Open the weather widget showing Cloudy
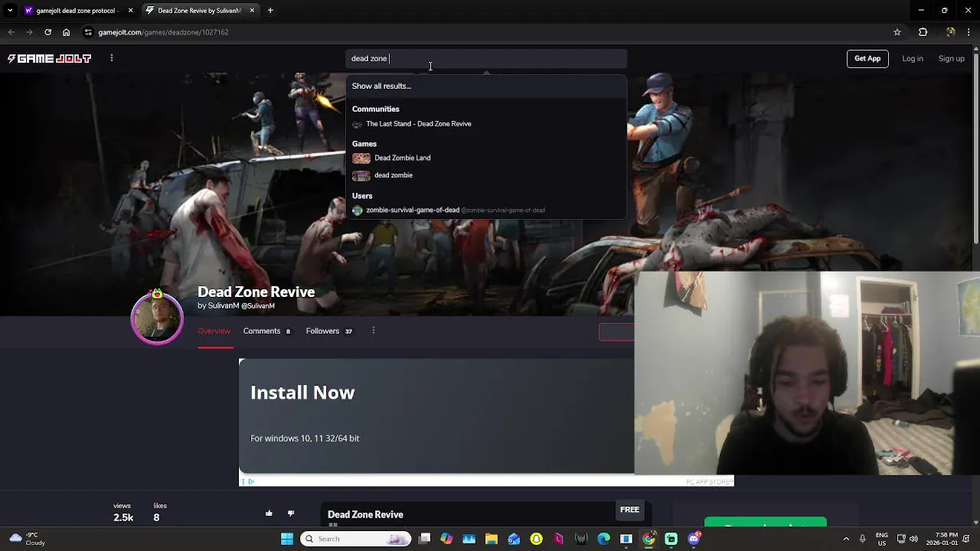 [x=27, y=539]
